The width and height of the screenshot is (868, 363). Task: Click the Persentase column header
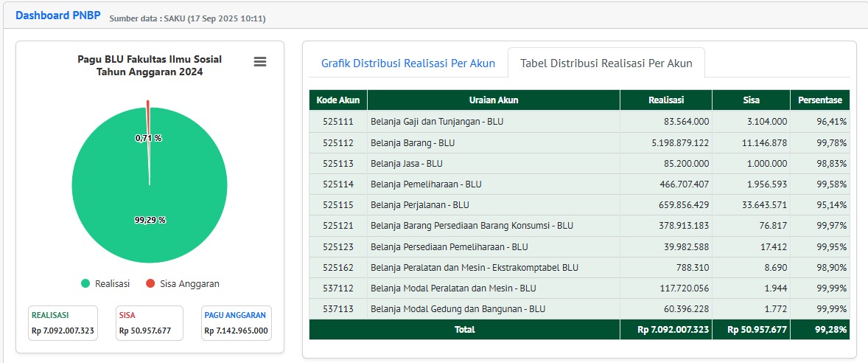819,100
